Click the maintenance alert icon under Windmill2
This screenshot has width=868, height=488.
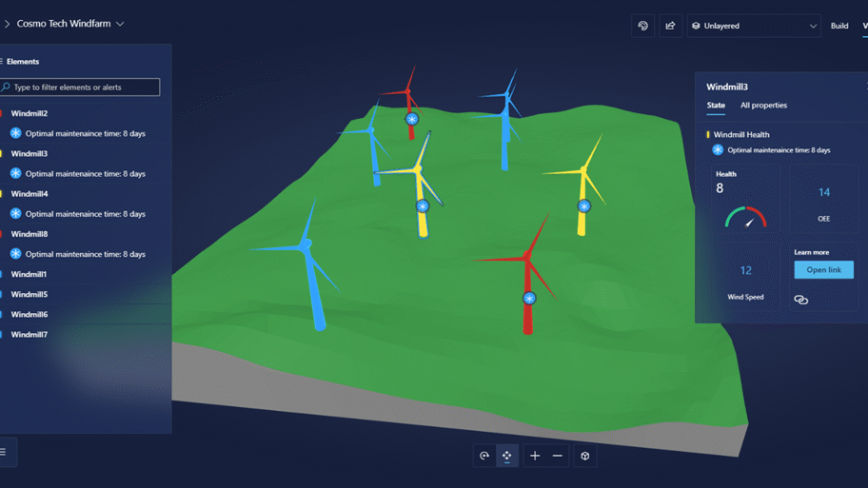(x=15, y=133)
